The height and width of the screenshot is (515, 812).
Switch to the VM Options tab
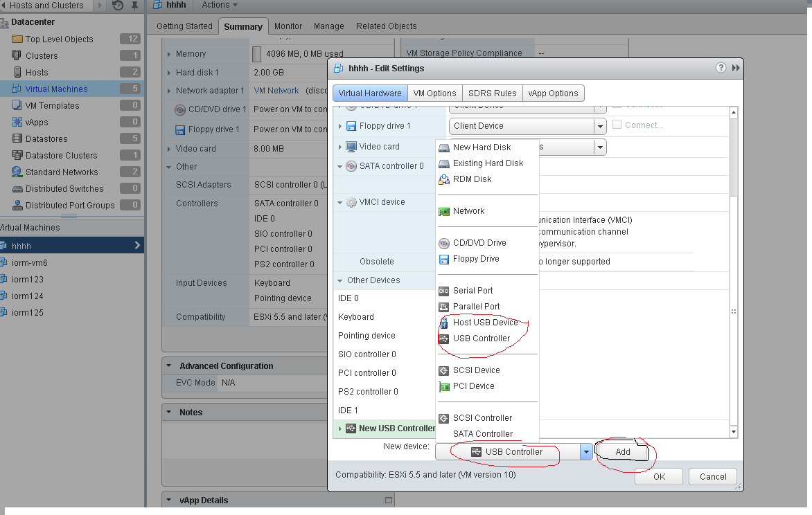pyautogui.click(x=434, y=93)
